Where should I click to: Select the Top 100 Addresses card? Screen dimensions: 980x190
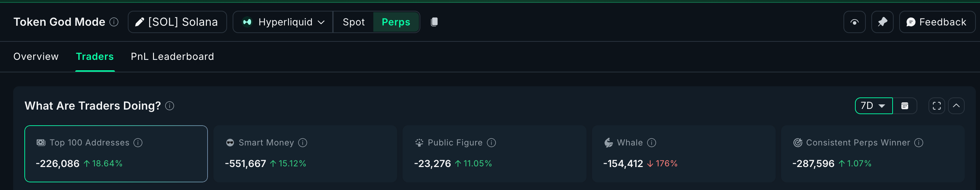click(x=116, y=153)
